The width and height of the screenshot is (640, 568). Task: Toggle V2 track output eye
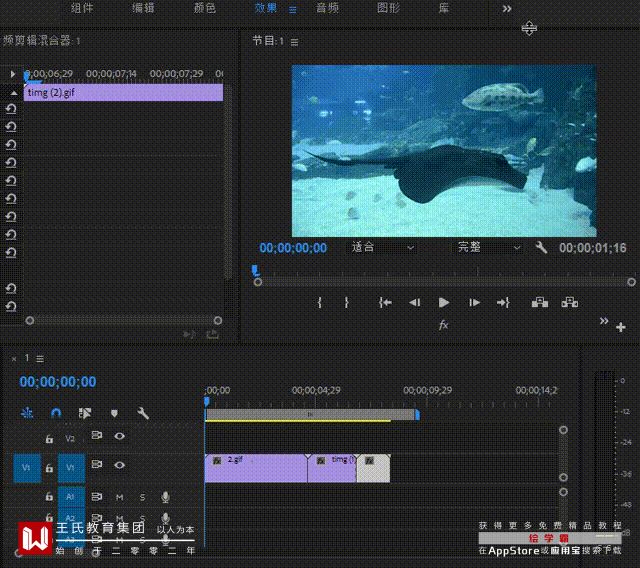coord(120,436)
